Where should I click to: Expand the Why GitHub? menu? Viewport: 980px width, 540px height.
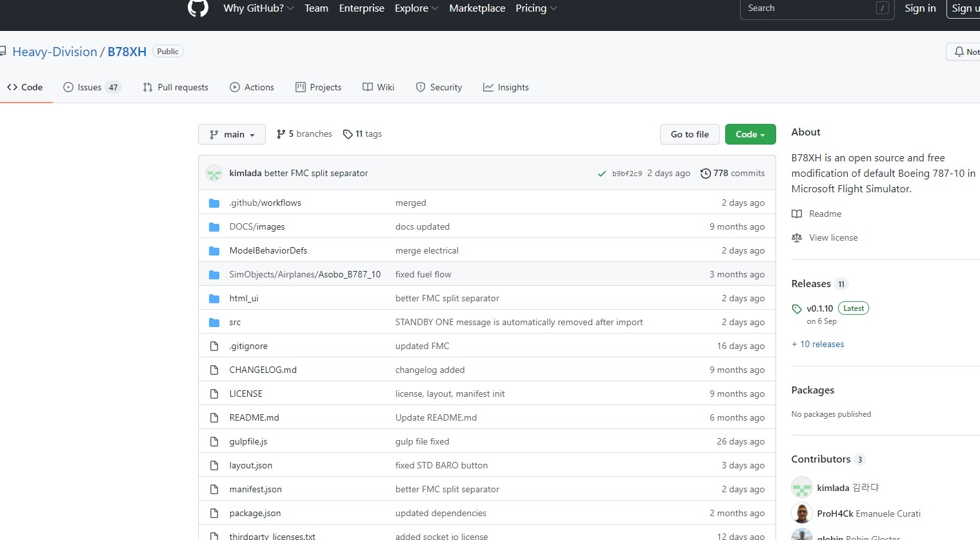258,8
